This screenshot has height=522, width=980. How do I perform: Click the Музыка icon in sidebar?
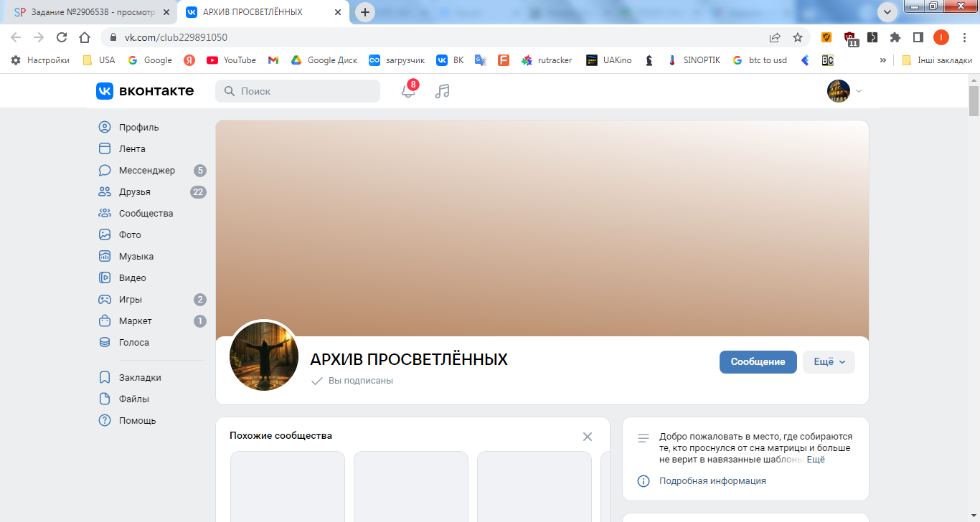[105, 257]
